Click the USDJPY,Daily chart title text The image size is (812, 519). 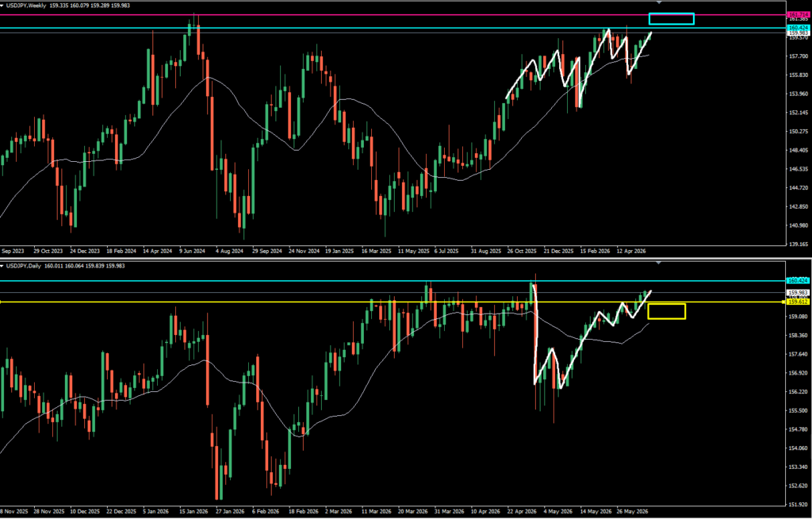pyautogui.click(x=23, y=266)
